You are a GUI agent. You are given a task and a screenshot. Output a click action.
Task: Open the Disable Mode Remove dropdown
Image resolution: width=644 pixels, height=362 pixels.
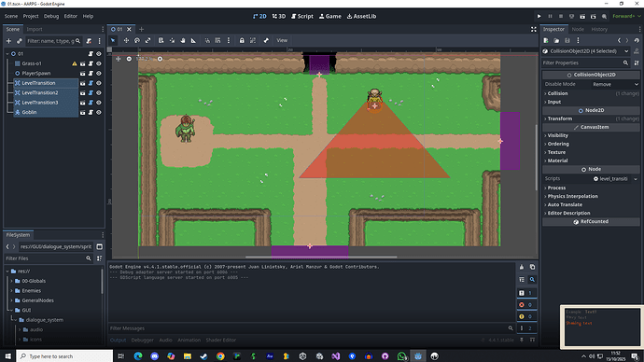tap(615, 84)
